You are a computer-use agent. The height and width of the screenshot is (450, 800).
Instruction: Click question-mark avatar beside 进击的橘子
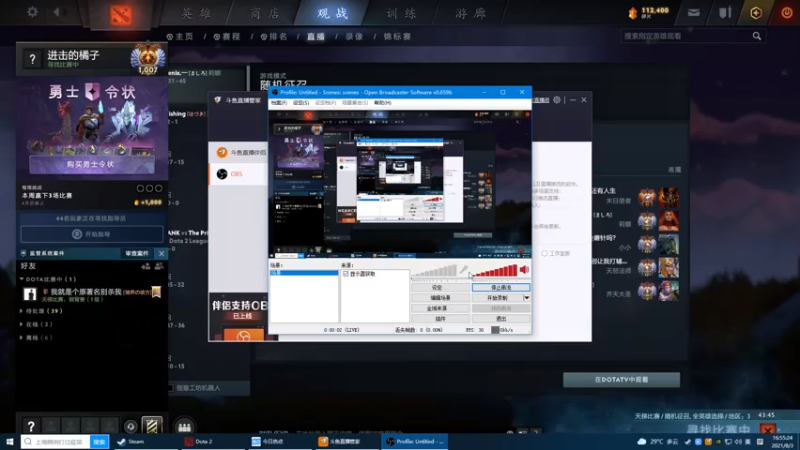click(x=32, y=60)
